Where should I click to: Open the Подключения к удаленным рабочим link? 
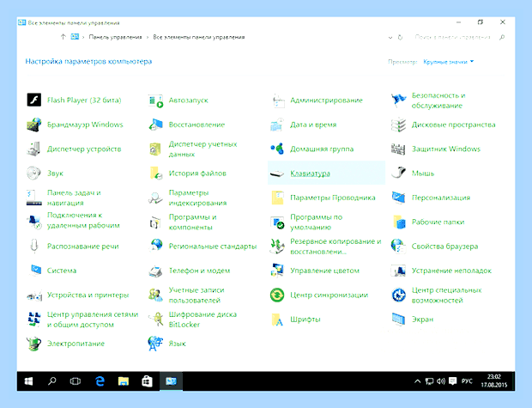click(83, 220)
